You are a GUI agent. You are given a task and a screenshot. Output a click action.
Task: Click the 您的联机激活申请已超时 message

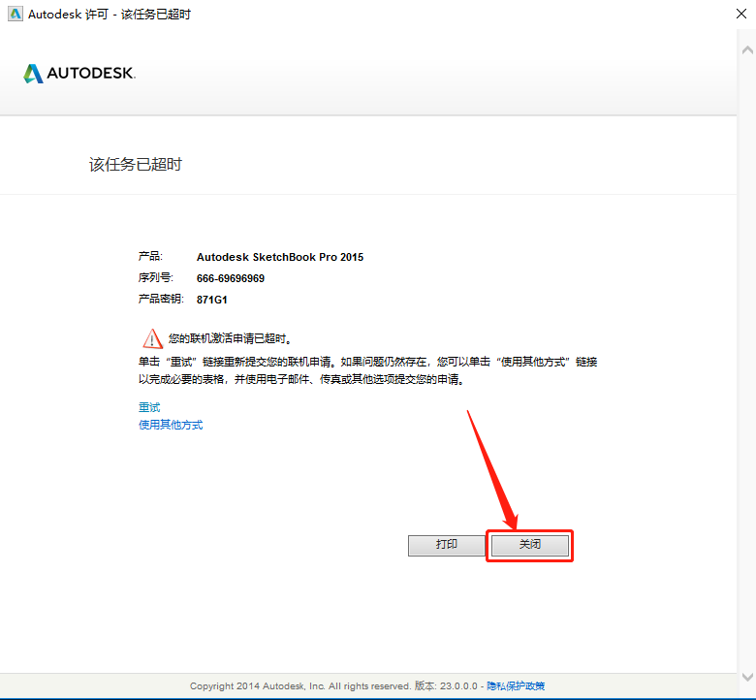tap(230, 338)
